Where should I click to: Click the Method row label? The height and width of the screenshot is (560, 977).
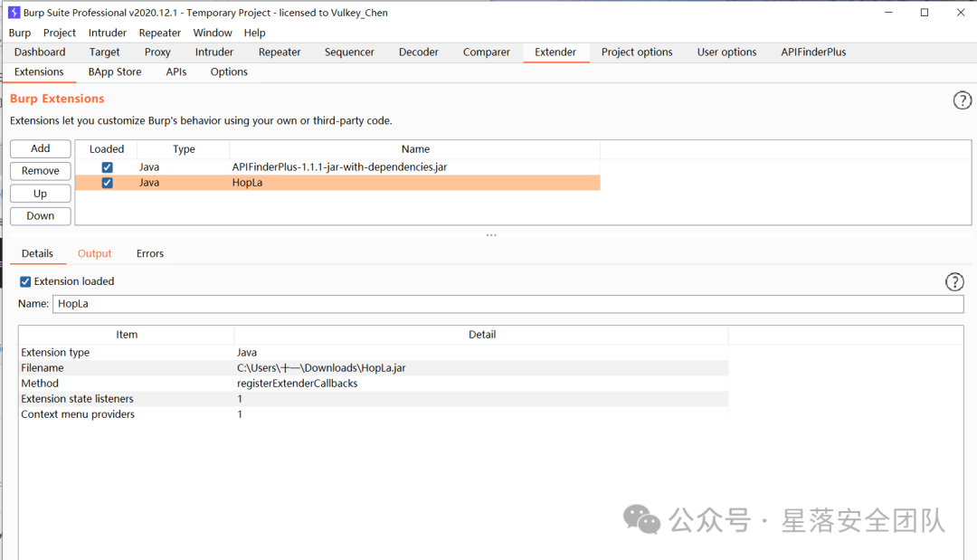pos(40,384)
